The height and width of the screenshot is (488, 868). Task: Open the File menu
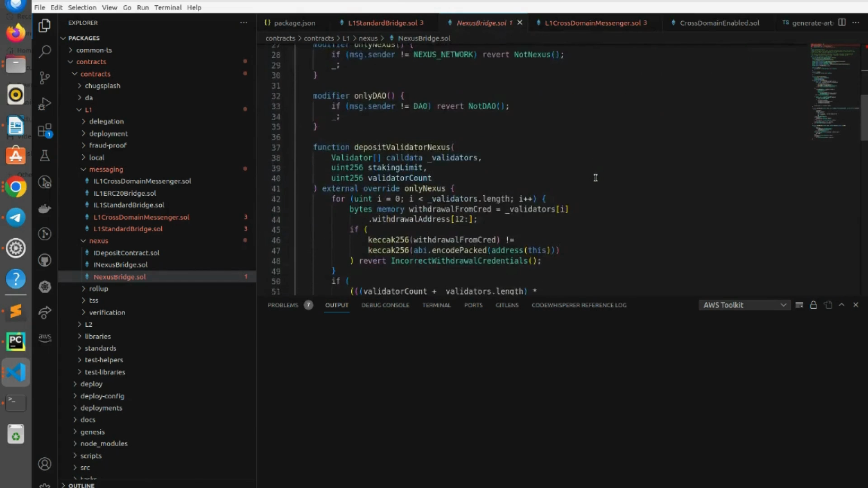tap(40, 7)
